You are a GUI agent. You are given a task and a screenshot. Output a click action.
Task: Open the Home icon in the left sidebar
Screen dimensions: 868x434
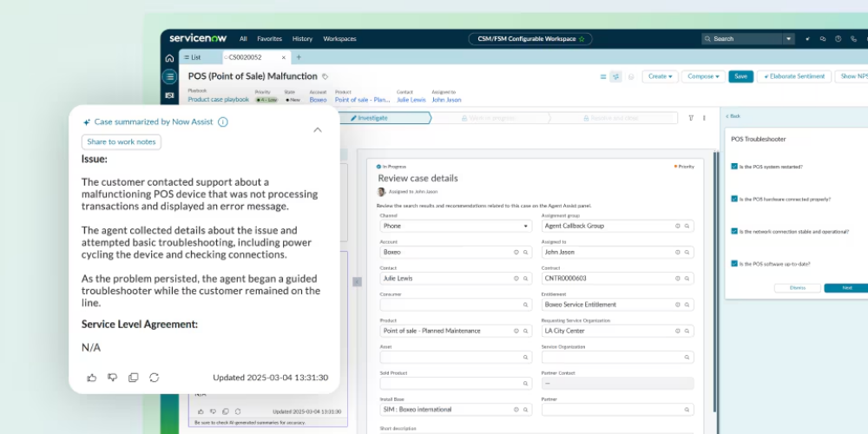[x=169, y=58]
